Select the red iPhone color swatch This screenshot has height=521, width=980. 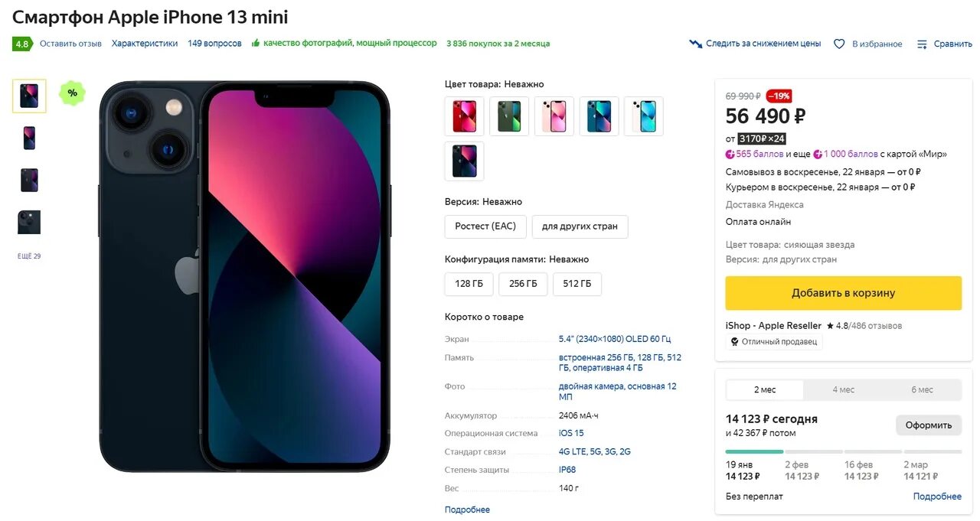click(464, 116)
